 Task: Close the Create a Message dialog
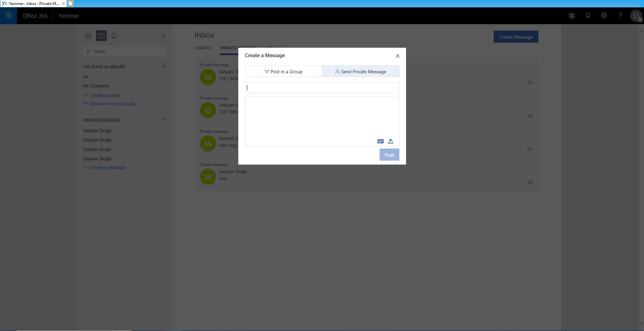[398, 56]
